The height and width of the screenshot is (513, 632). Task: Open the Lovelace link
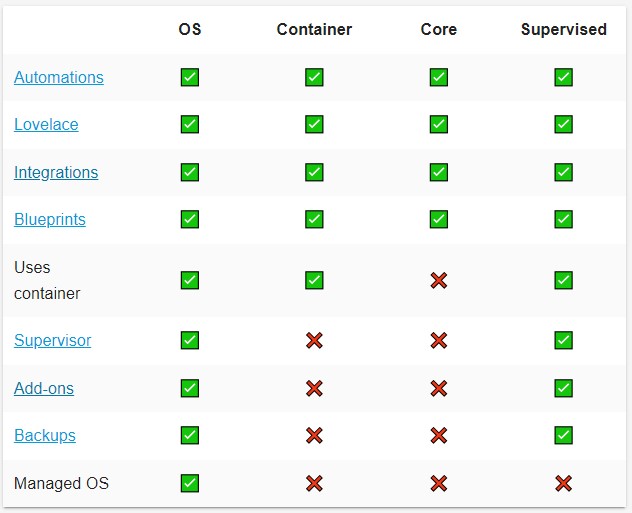coord(46,125)
